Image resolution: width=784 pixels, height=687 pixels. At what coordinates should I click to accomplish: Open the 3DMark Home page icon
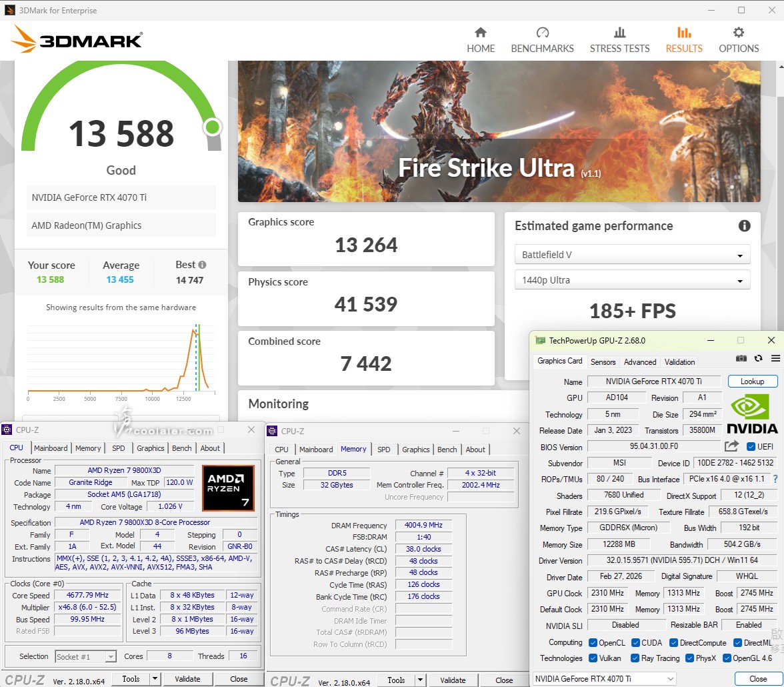click(480, 33)
